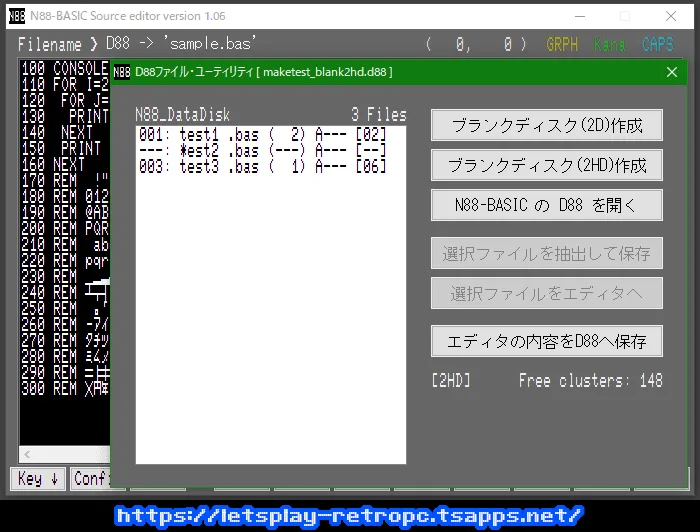The image size is (700, 532).
Task: Toggle the CAPS lock indicator
Action: pos(657,44)
